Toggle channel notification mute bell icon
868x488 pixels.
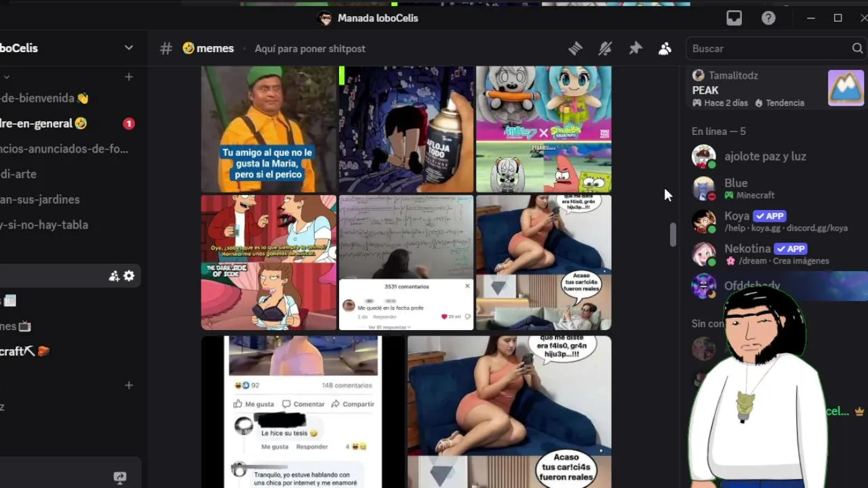click(605, 48)
